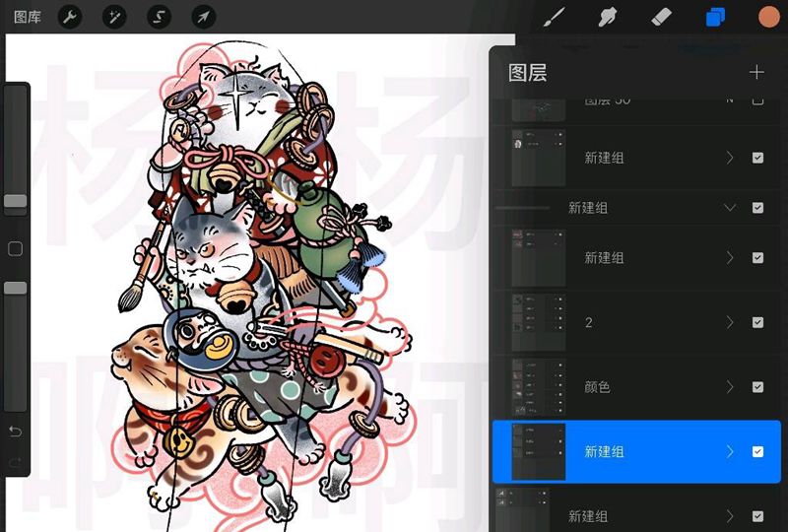Viewport: 788px width, 532px height.
Task: Activate the Selection S-shaped tool
Action: pyautogui.click(x=159, y=17)
